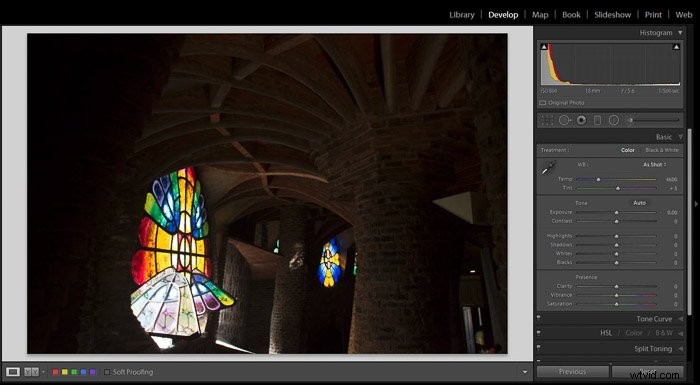The image size is (700, 385).
Task: Expand the Split Toning panel
Action: click(680, 348)
